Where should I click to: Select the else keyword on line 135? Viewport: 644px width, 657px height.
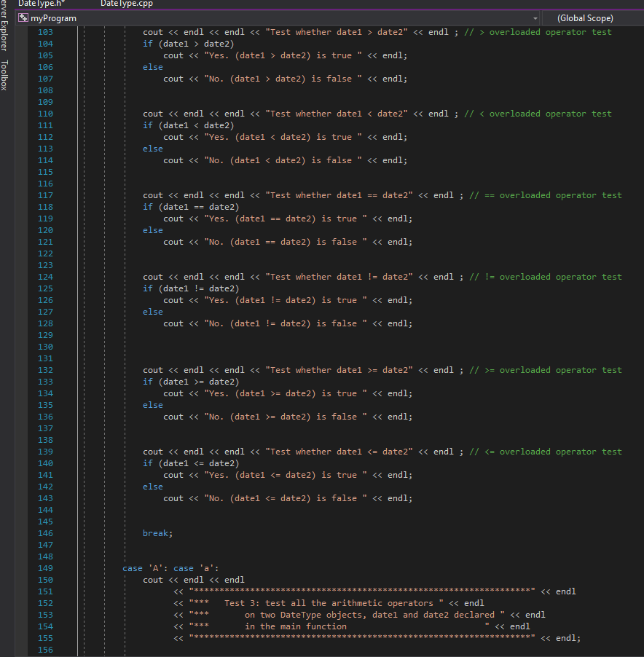click(x=152, y=404)
